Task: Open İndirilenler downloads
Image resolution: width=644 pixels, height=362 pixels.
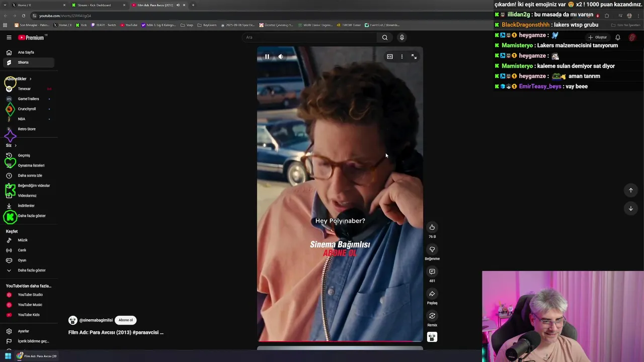Action: [x=28, y=206]
